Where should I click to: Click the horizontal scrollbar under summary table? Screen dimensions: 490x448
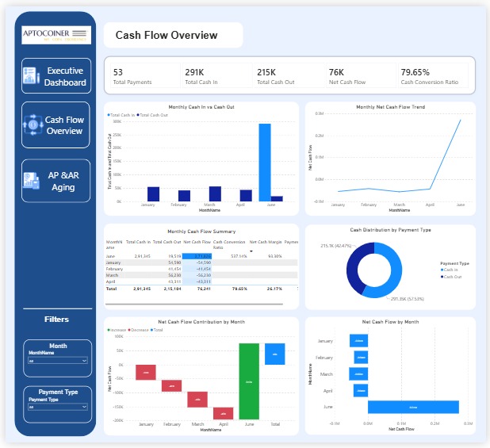[x=194, y=304]
